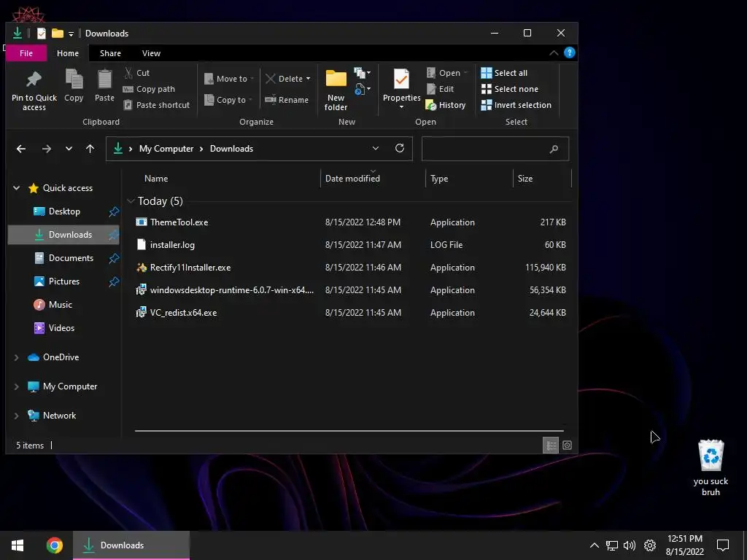Viewport: 747px width, 560px height.
Task: Copy path of selection
Action: (149, 89)
